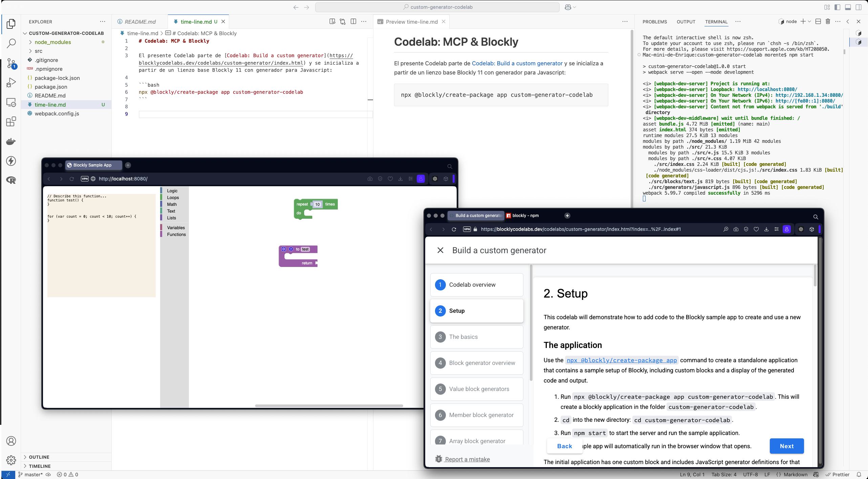Click master branch in status bar
The width and height of the screenshot is (868, 479).
tap(30, 475)
